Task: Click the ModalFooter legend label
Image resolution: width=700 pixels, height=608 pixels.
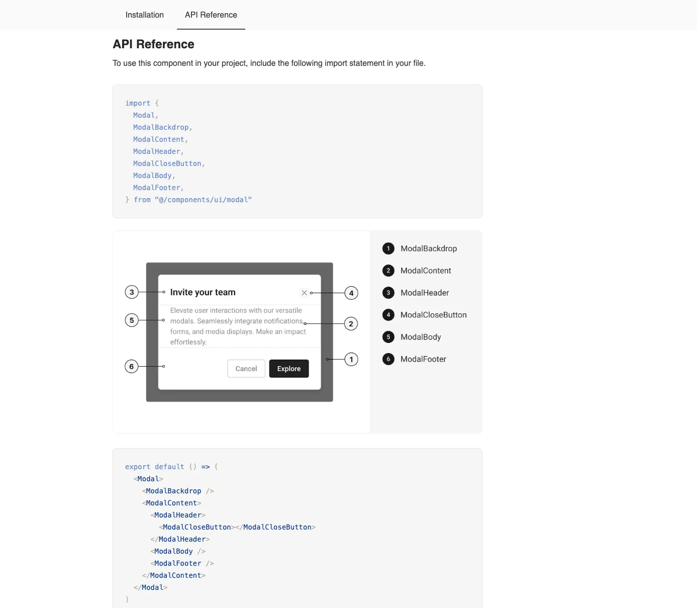Action: [x=423, y=359]
